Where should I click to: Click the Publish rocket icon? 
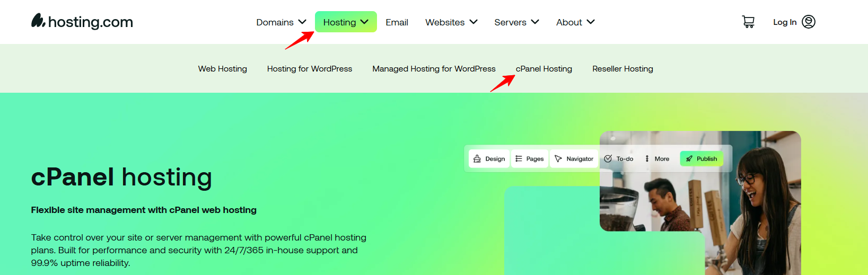tap(689, 158)
